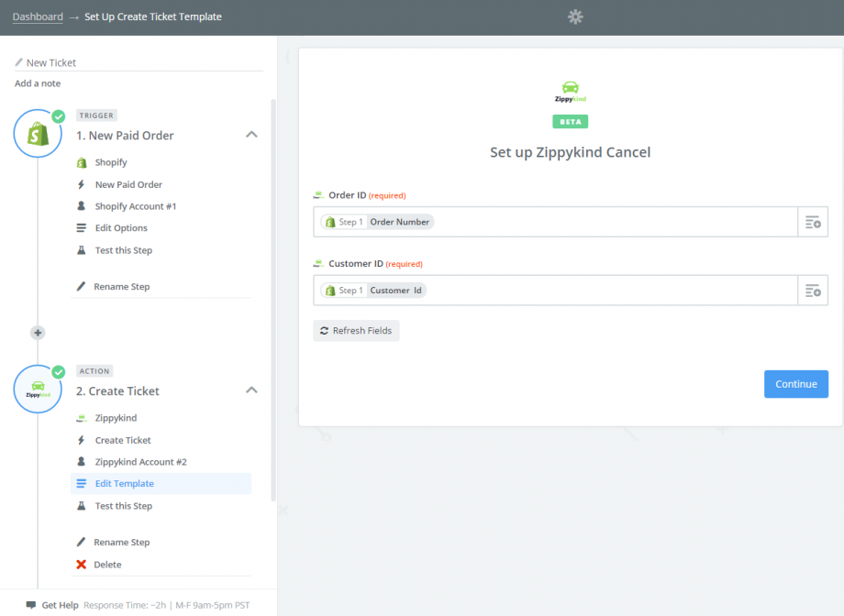
Task: Click the pencil icon beside trigger Rename Step
Action: [x=81, y=286]
